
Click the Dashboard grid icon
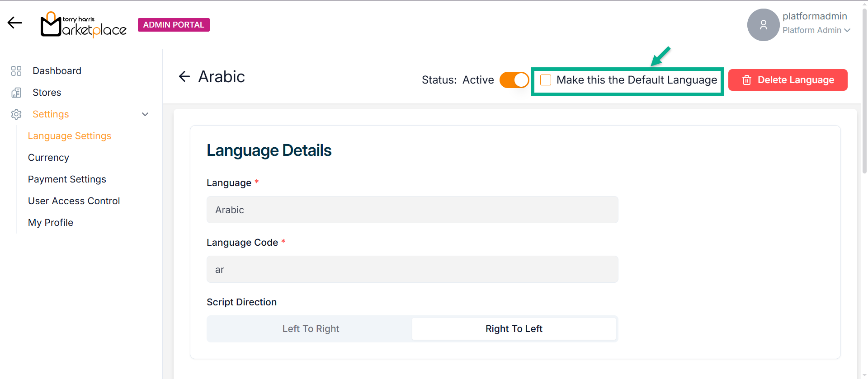point(16,71)
